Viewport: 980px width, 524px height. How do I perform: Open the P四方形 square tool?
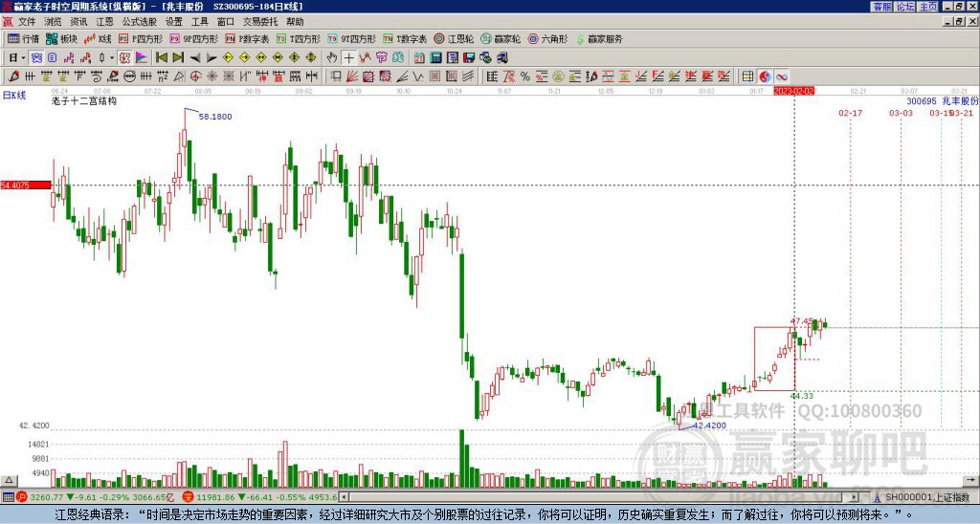point(142,39)
